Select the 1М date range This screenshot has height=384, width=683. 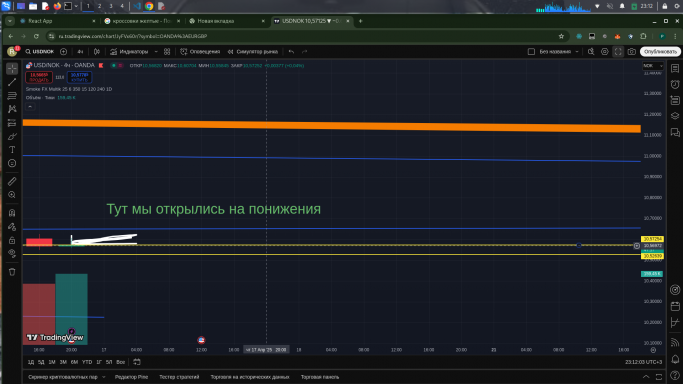pos(52,362)
